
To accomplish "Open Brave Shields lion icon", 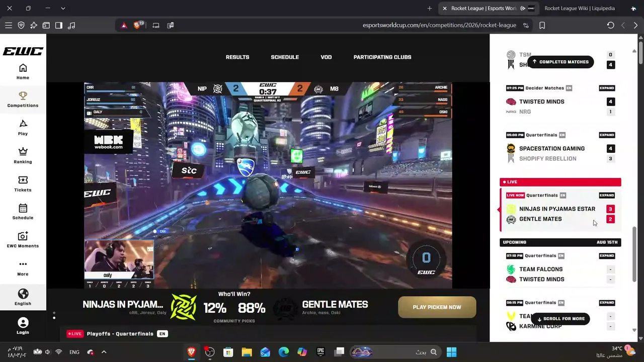I will tap(137, 25).
